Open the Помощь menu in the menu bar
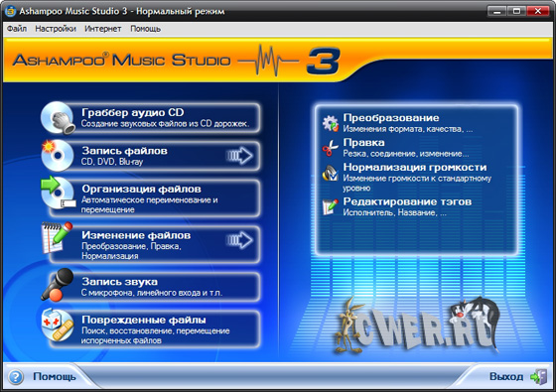 (x=145, y=29)
